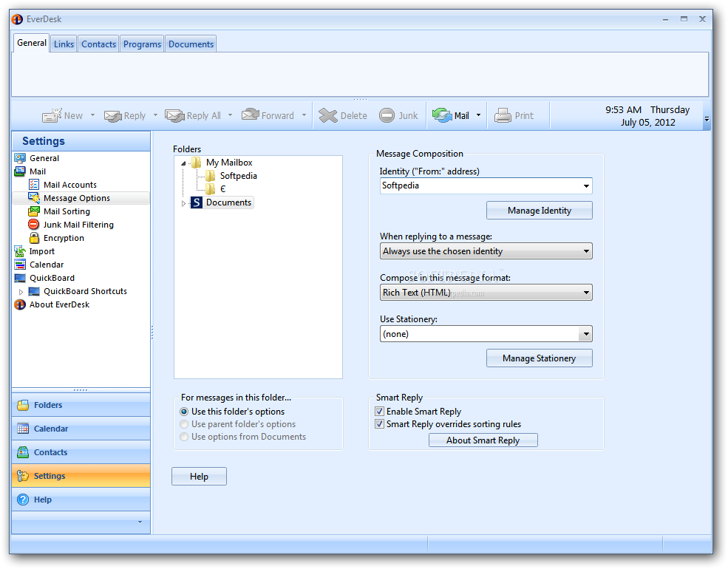728x569 pixels.
Task: Click the Reply envelope icon
Action: point(113,115)
